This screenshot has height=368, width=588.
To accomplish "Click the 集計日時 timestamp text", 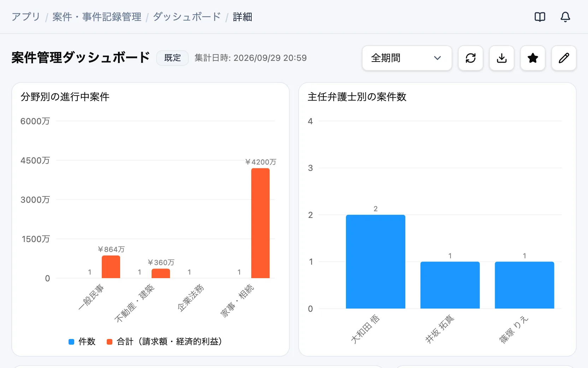I will [x=251, y=58].
